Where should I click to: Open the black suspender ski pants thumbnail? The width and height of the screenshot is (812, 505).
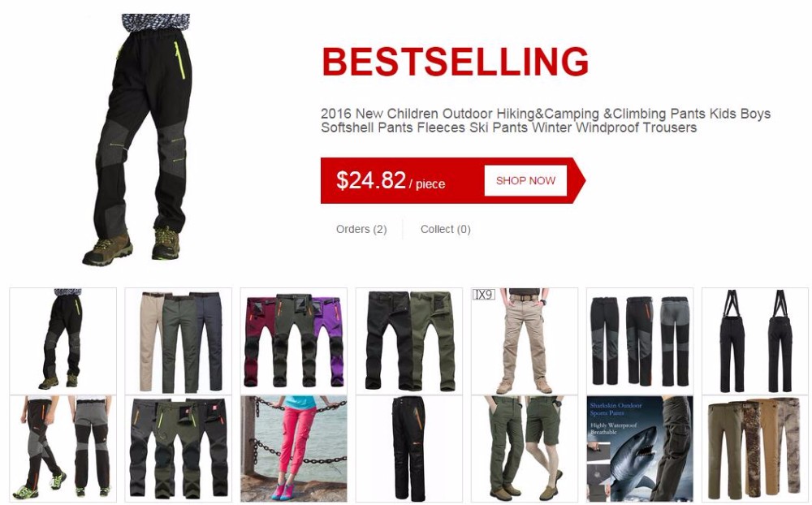pyautogui.click(x=755, y=341)
